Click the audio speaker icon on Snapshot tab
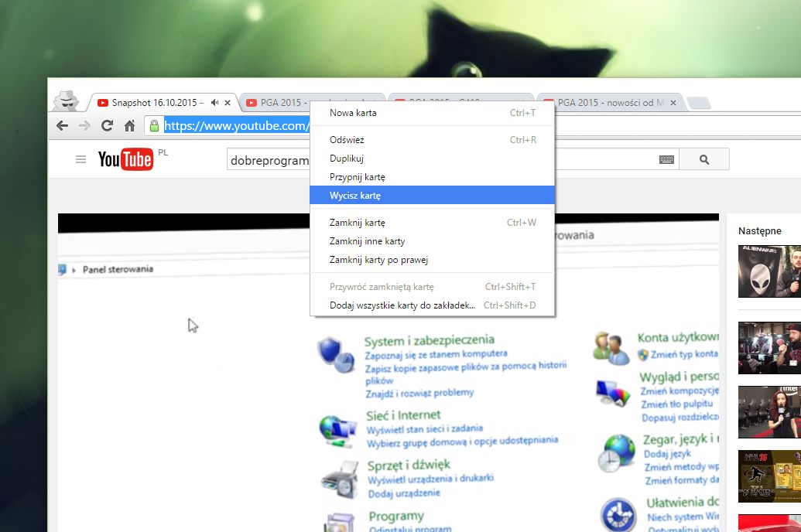801x532 pixels. (x=215, y=103)
